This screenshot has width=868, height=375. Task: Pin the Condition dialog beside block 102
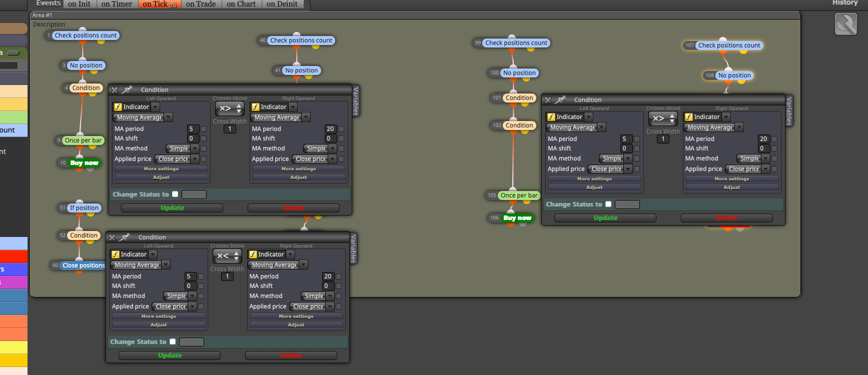(560, 100)
